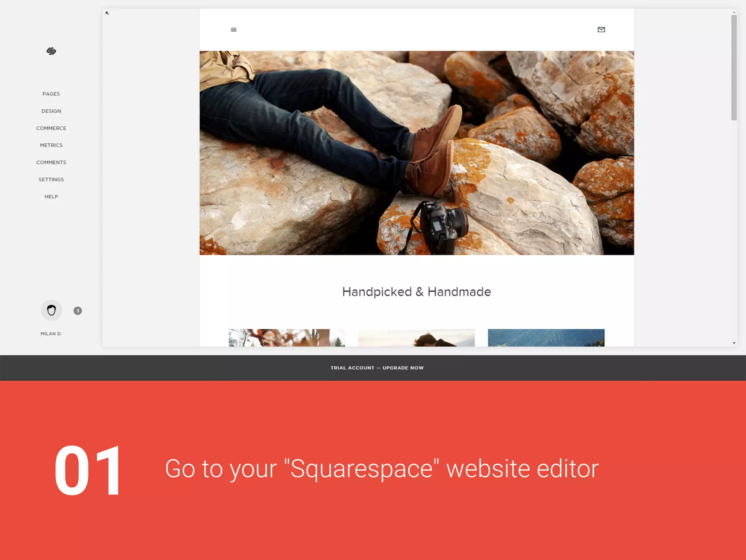Click the preview vertical scrollbar thumb
This screenshot has height=560, width=746.
click(734, 68)
